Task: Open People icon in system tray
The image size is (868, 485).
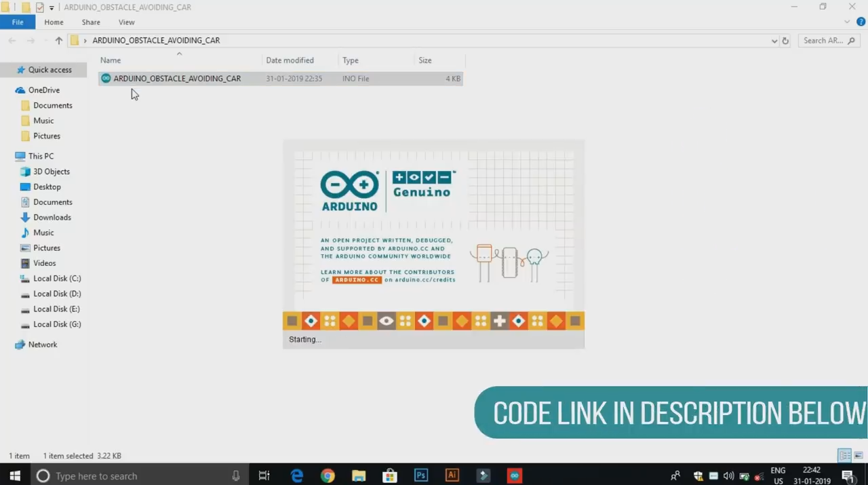Action: [675, 476]
